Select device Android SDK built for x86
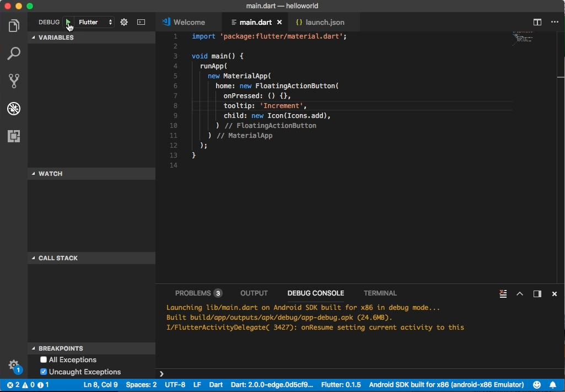565x392 pixels. 446,385
